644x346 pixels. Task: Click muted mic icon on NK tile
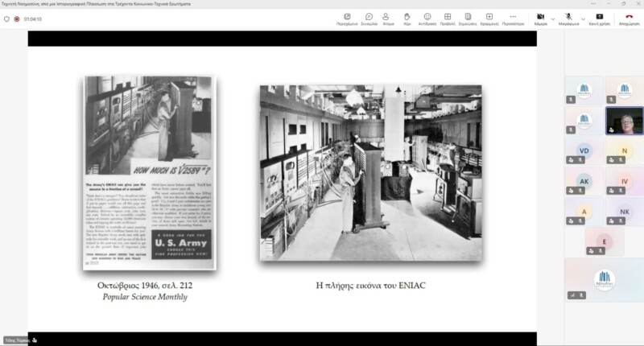pos(621,221)
